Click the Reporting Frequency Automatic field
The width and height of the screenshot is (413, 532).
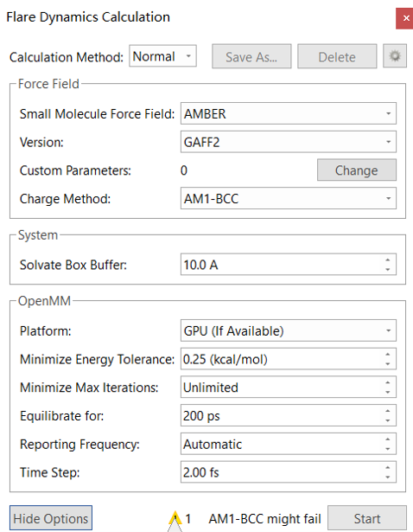tap(289, 444)
